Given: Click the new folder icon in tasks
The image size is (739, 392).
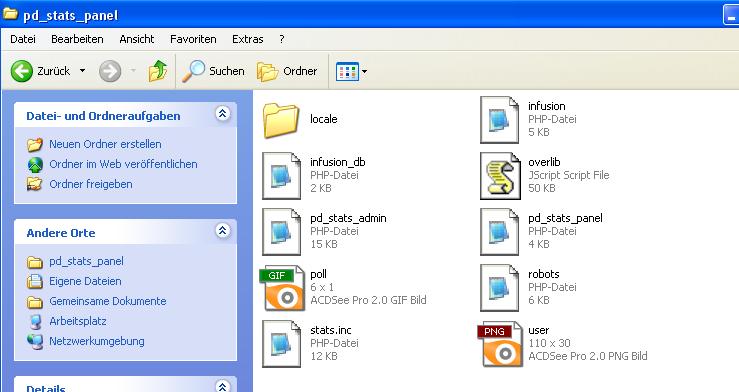Looking at the screenshot, I should (35, 144).
